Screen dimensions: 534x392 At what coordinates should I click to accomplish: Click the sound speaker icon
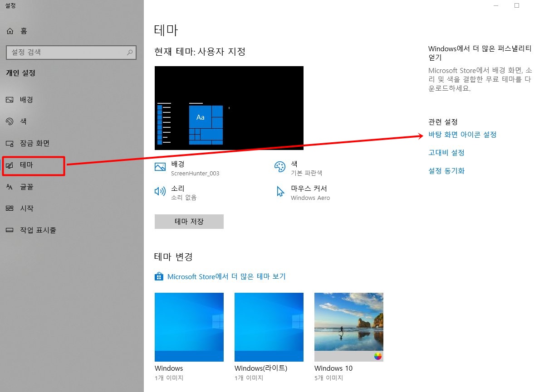pyautogui.click(x=160, y=191)
